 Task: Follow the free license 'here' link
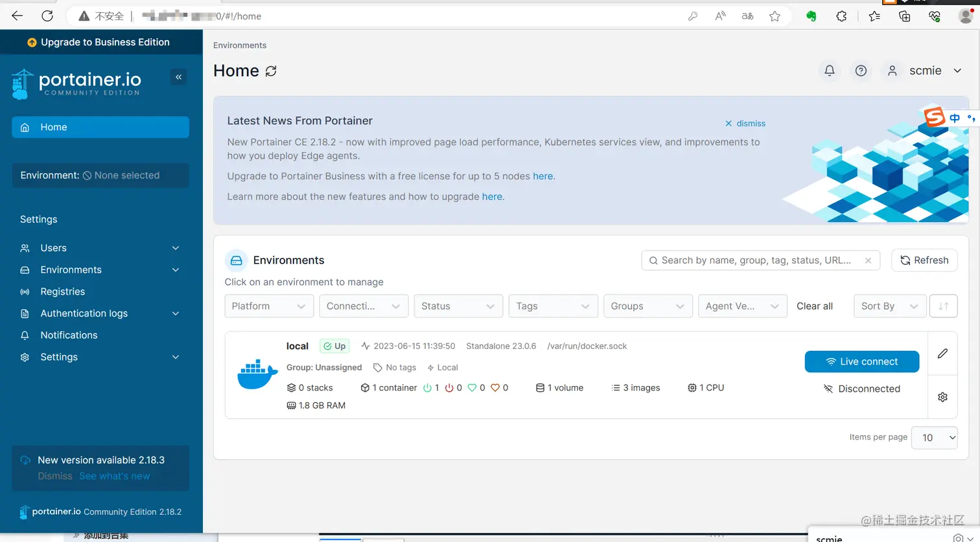542,176
